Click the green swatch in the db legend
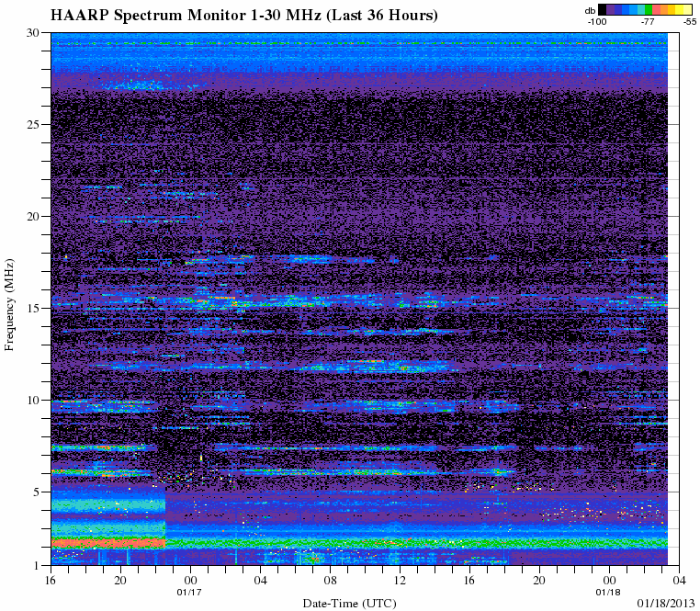 pos(649,9)
